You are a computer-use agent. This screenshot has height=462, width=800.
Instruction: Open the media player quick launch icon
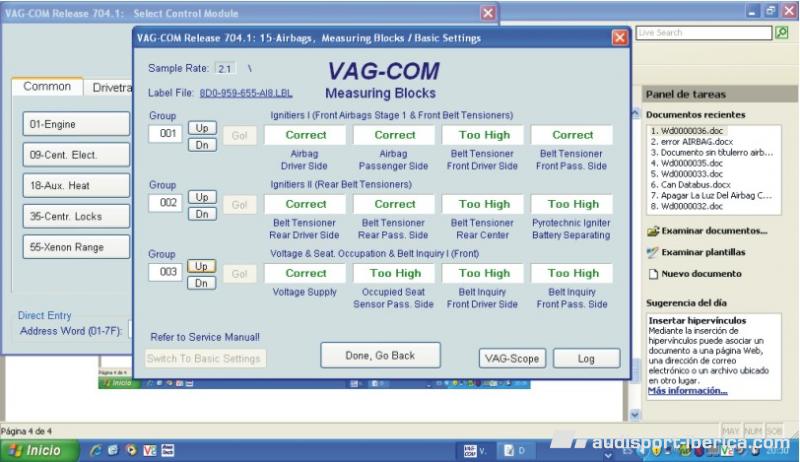click(131, 450)
